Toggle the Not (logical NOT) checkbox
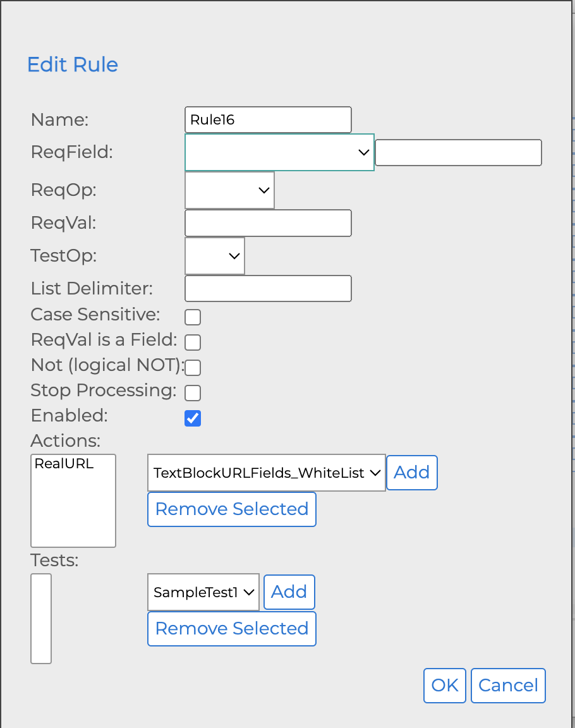 [x=193, y=368]
